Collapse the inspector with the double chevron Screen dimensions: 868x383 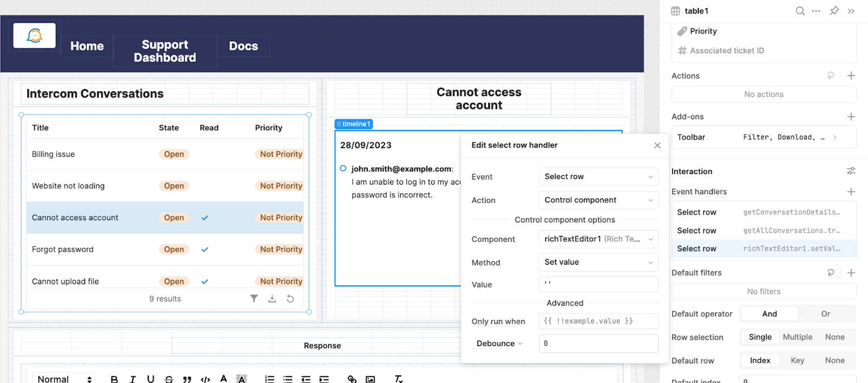[851, 11]
